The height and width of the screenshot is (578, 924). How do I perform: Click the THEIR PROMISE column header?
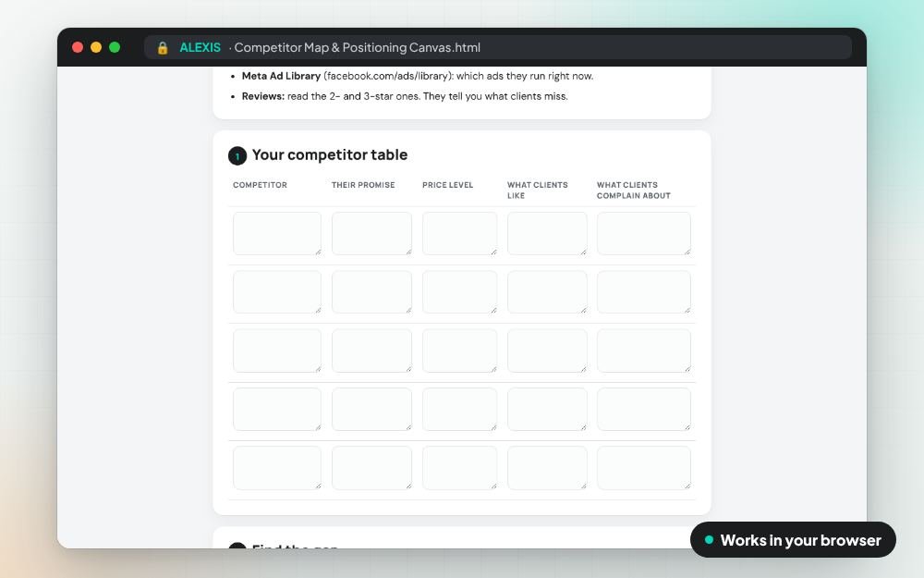(363, 185)
